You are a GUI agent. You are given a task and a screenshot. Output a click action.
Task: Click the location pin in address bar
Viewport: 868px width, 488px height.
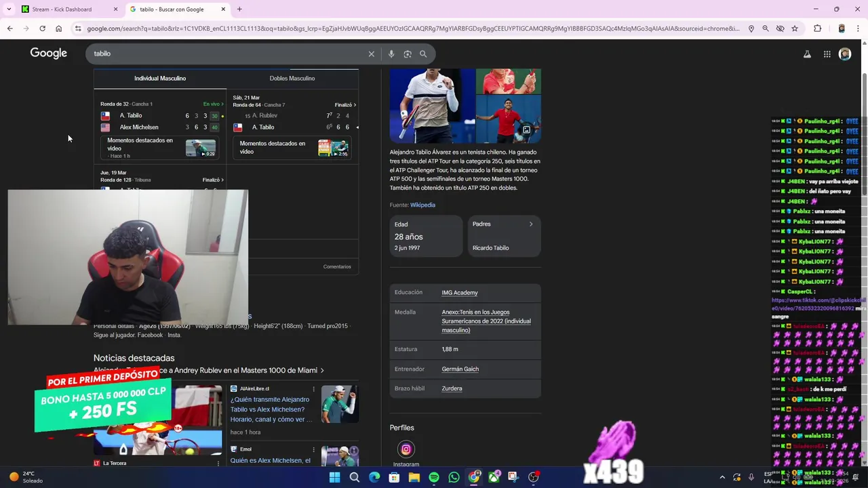(751, 28)
